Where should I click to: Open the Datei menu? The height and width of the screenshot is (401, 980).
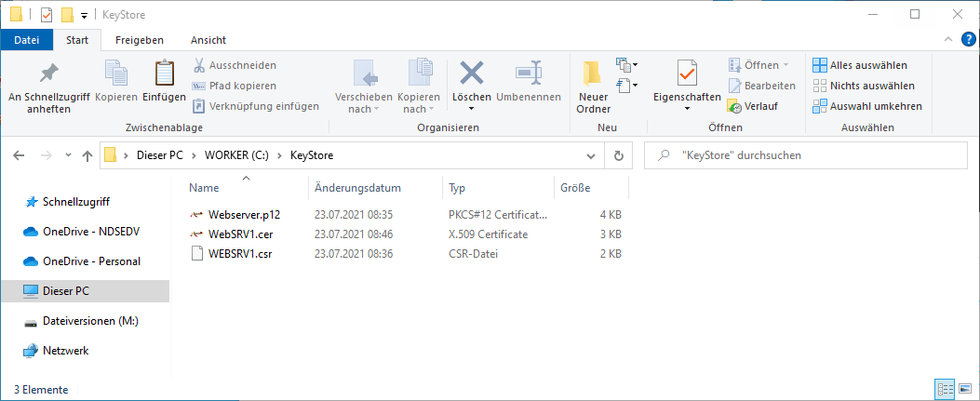coord(27,40)
